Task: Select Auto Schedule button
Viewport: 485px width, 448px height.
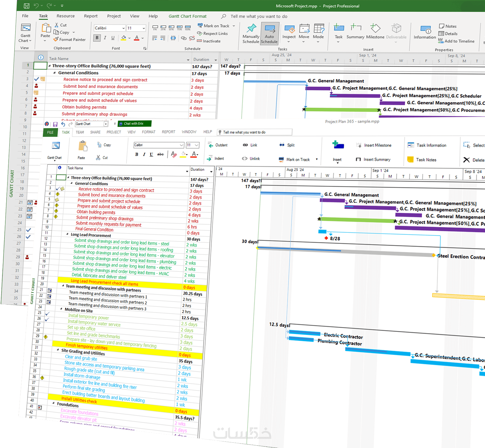Action: coord(269,34)
